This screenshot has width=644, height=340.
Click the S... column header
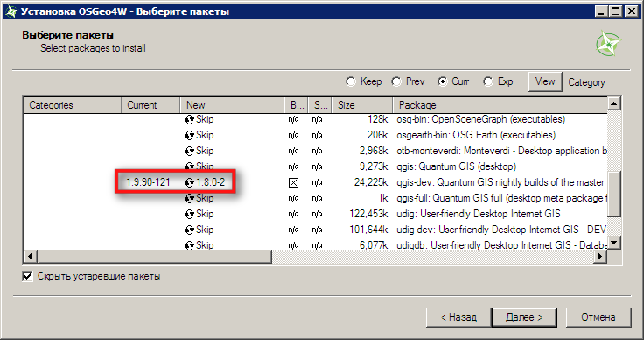pyautogui.click(x=320, y=105)
